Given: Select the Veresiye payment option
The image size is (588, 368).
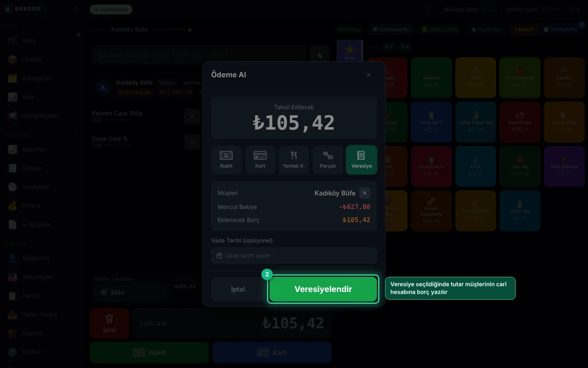Looking at the screenshot, I should [361, 160].
